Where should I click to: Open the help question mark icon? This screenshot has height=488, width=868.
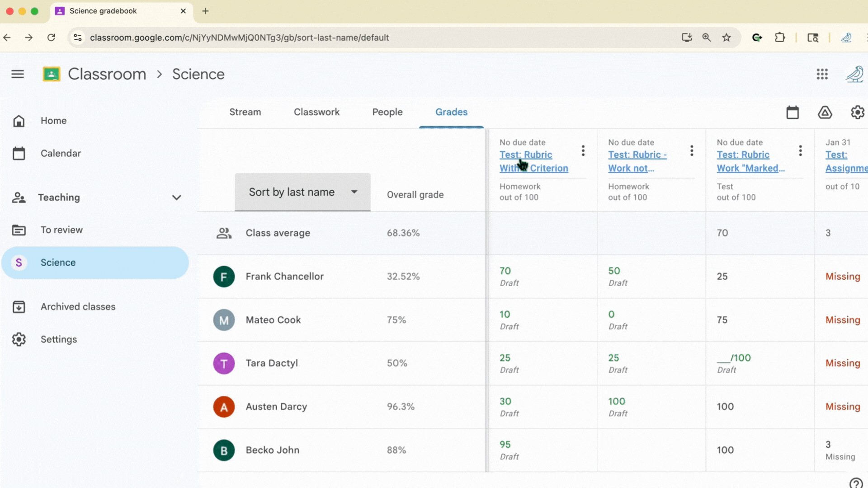point(856,483)
